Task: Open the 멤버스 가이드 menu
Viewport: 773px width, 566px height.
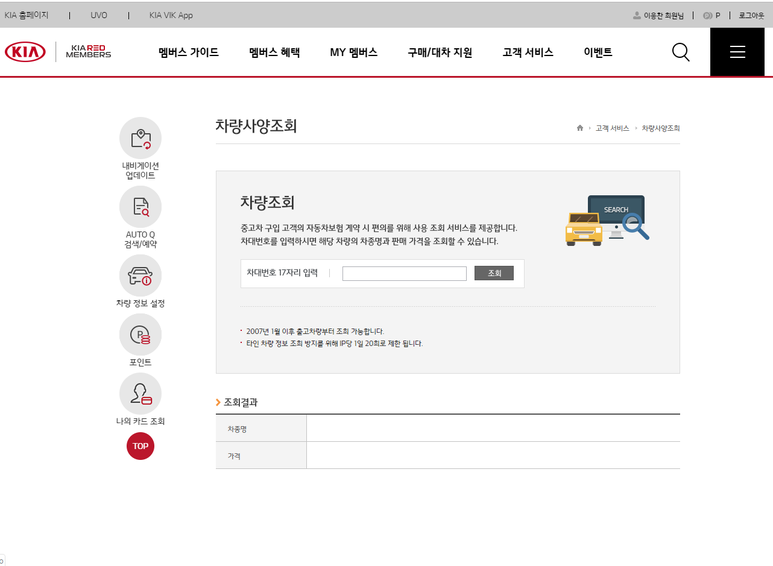Action: 188,52
